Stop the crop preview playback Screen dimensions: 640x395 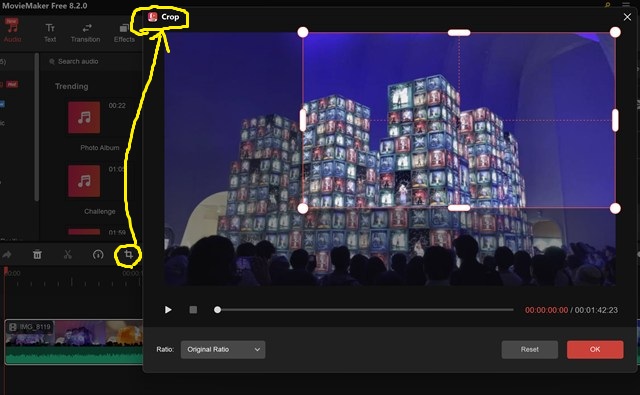click(x=193, y=310)
